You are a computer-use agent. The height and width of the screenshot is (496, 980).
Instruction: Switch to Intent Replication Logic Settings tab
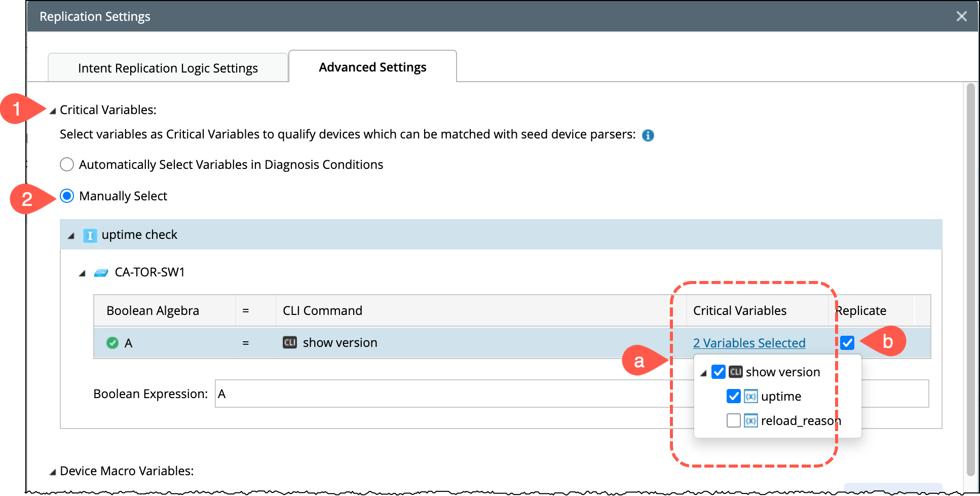pos(168,68)
